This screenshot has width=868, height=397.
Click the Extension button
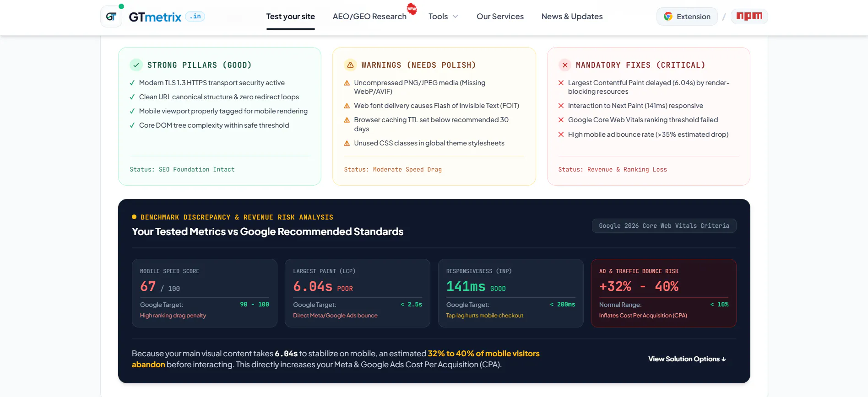pyautogui.click(x=687, y=16)
